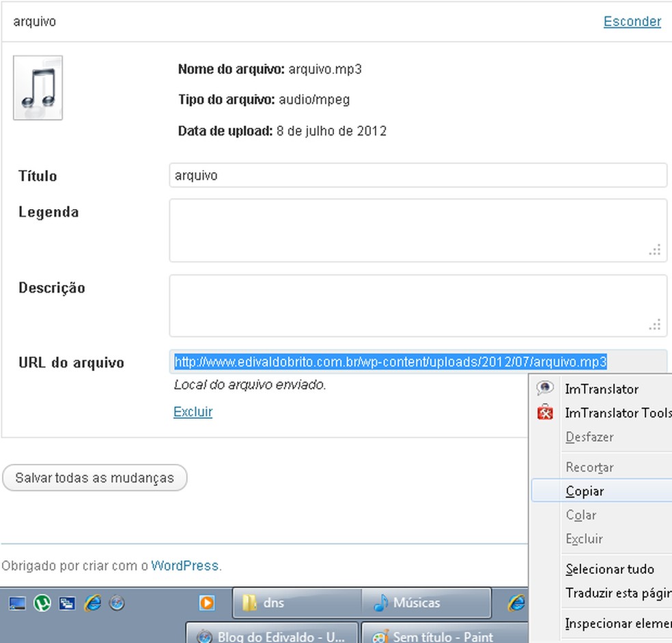Click inside the Legenda text area
Image resolution: width=672 pixels, height=643 pixels.
418,230
